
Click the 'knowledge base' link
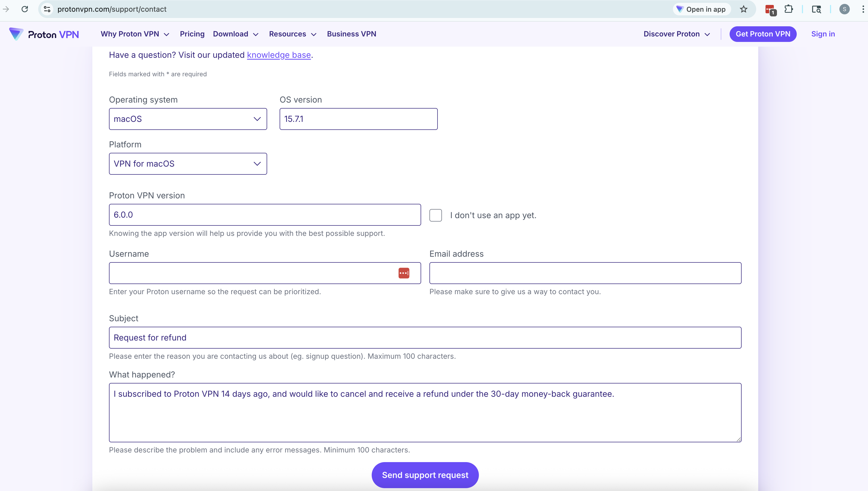click(x=279, y=55)
